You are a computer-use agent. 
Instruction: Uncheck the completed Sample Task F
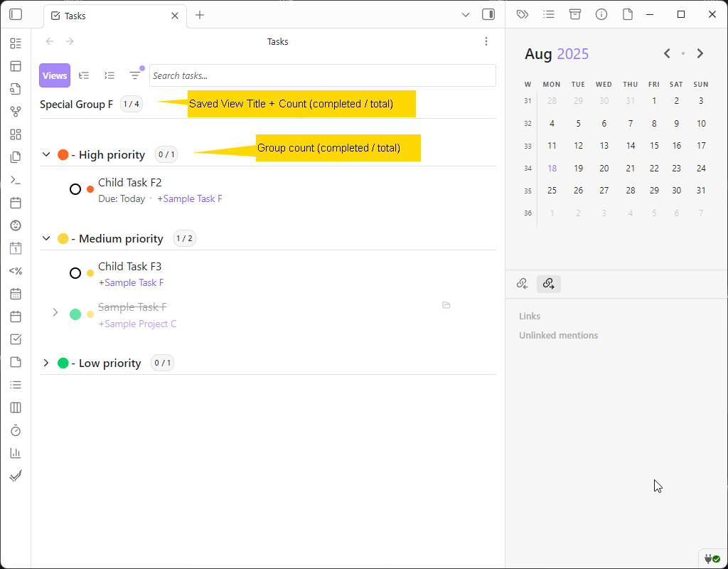click(75, 314)
